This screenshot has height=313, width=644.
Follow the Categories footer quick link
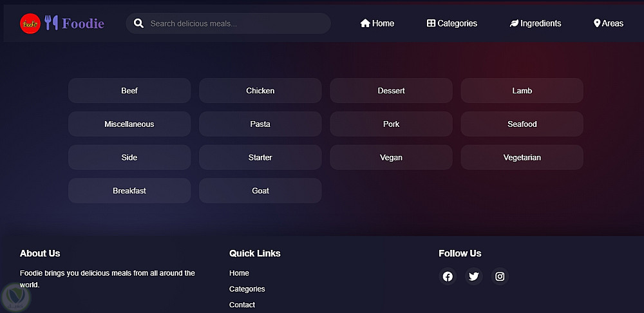247,289
